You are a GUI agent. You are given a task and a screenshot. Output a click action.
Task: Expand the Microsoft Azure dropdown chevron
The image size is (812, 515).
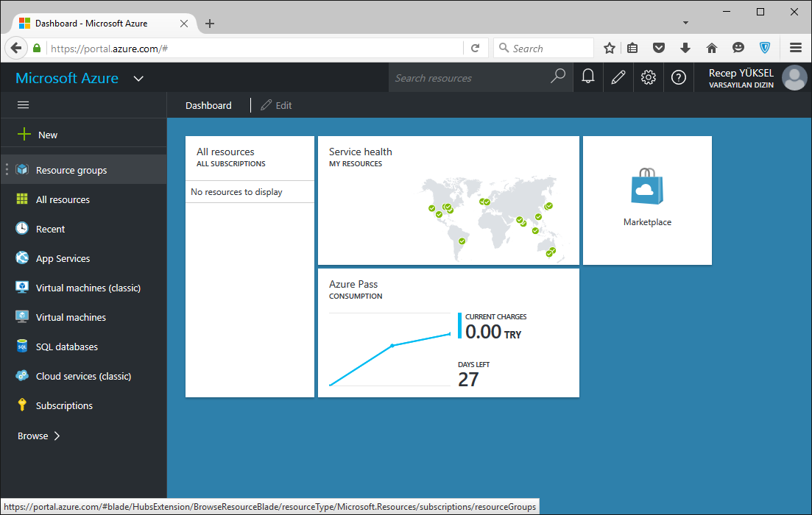coord(138,79)
